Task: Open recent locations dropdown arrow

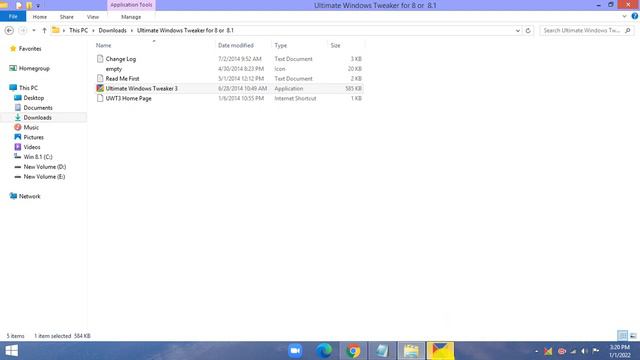Action: tap(34, 31)
